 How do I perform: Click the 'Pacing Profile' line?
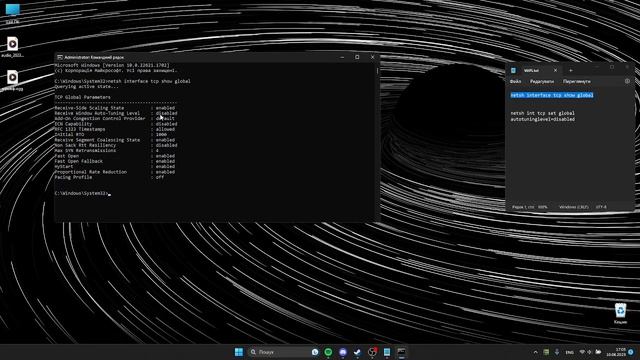pos(109,177)
